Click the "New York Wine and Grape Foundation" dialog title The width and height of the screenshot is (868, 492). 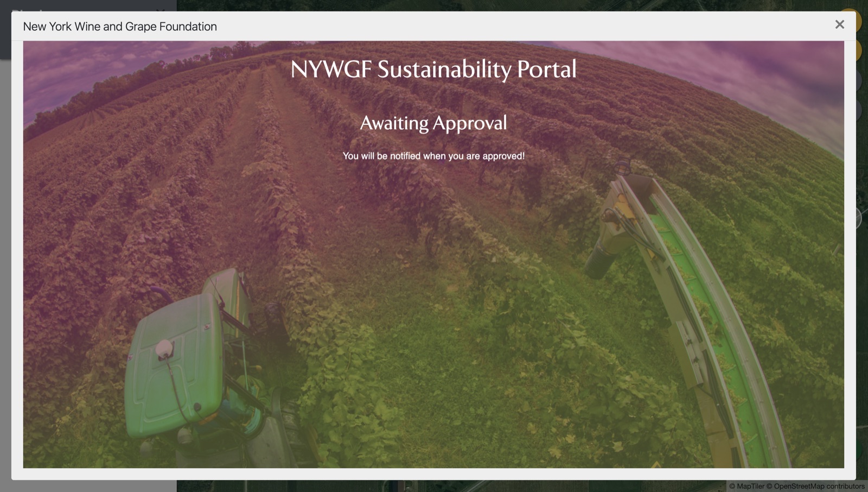120,27
